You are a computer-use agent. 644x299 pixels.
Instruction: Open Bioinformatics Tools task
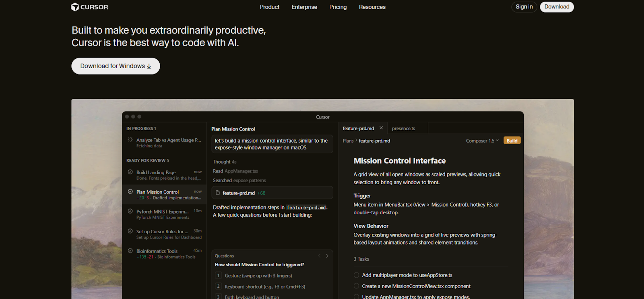(164, 254)
